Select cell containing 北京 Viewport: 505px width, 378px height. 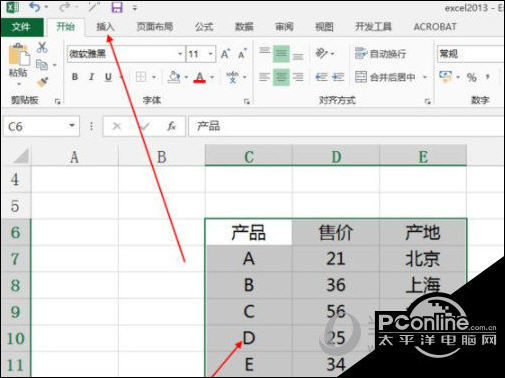point(423,259)
